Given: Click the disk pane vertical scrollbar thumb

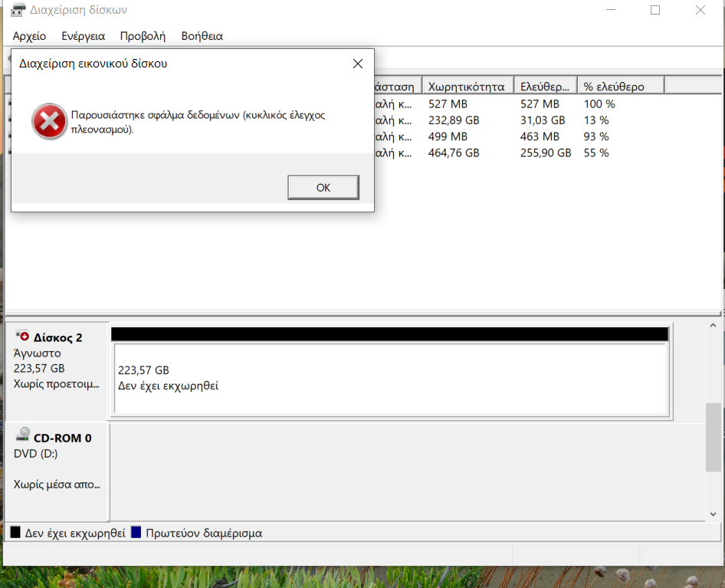Looking at the screenshot, I should 713,437.
